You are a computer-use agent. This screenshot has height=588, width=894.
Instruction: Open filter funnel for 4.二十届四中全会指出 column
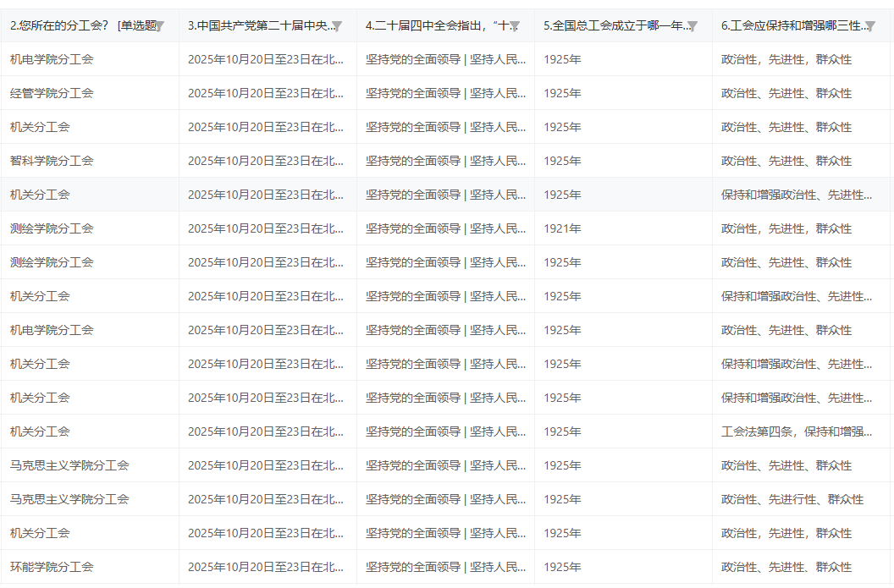pyautogui.click(x=515, y=26)
